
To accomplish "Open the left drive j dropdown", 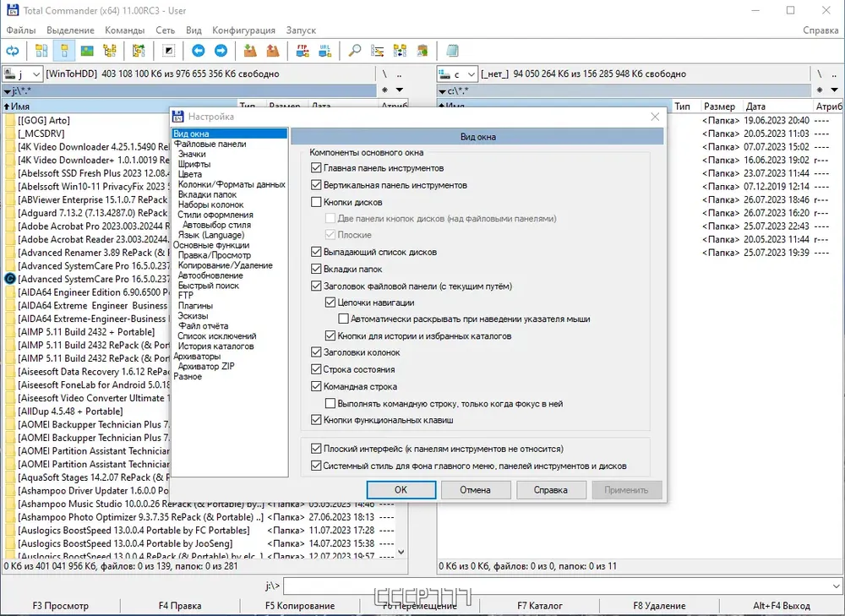I will (23, 74).
